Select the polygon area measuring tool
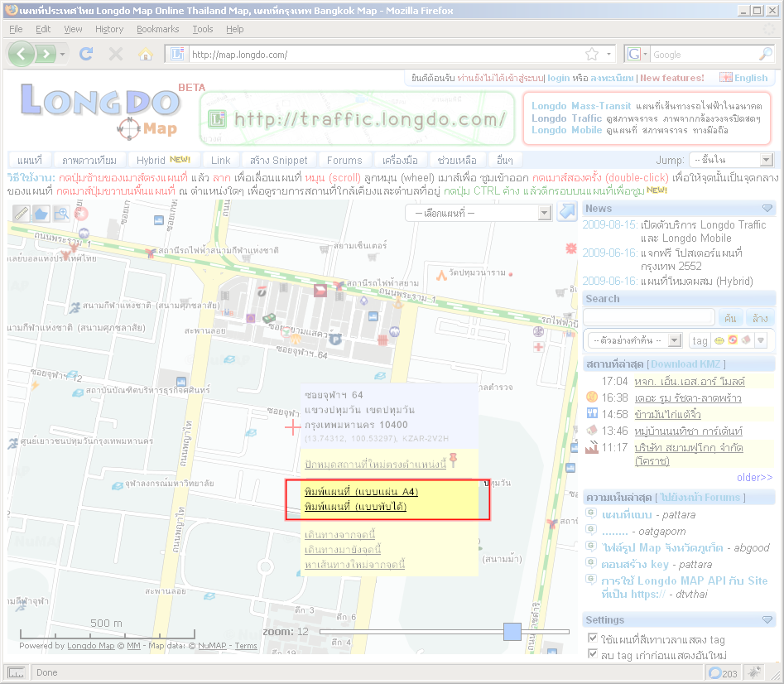The image size is (784, 684). tap(41, 214)
